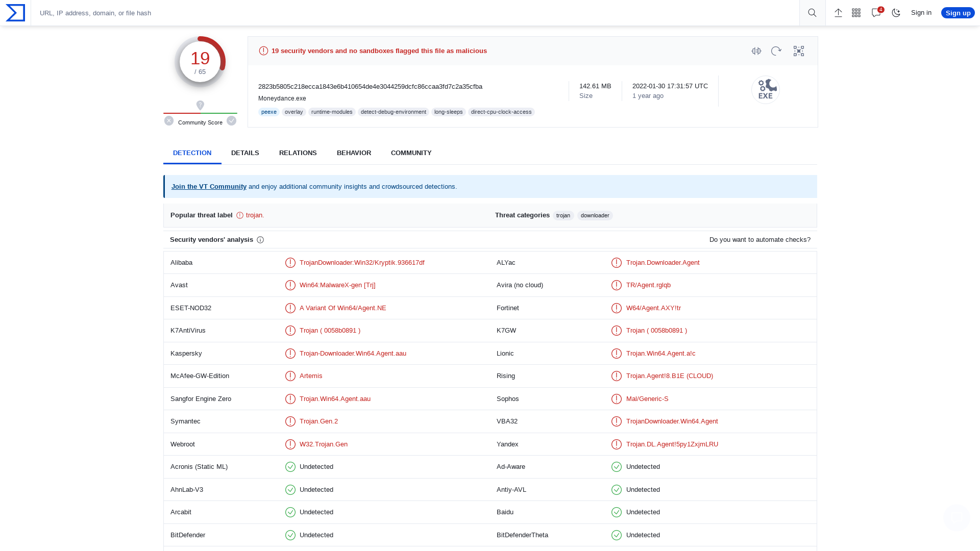The image size is (980, 551).
Task: Click 'A Variant Of Win64/Agent.NE' result
Action: [343, 308]
